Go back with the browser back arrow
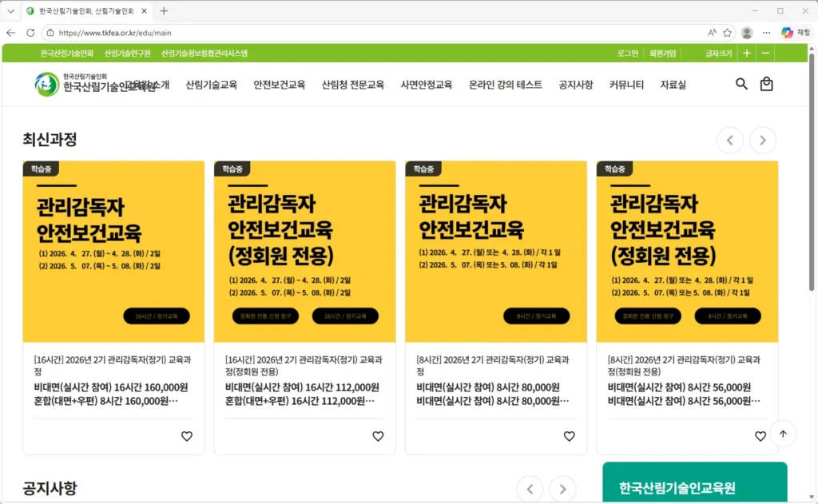This screenshot has width=818, height=504. click(11, 32)
